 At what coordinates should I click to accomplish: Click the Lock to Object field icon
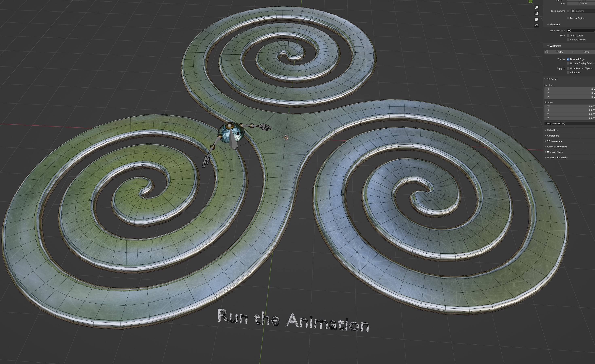(x=569, y=31)
